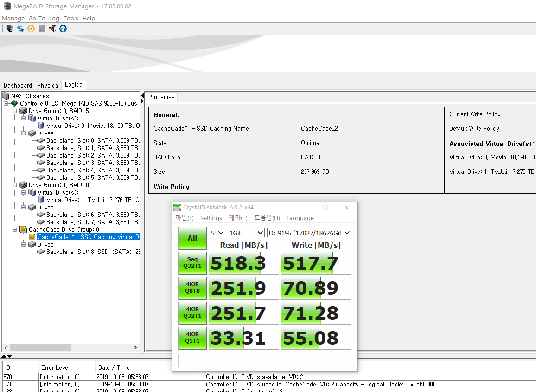The width and height of the screenshot is (536, 392).
Task: Switch to the Physical tab
Action: pos(48,85)
